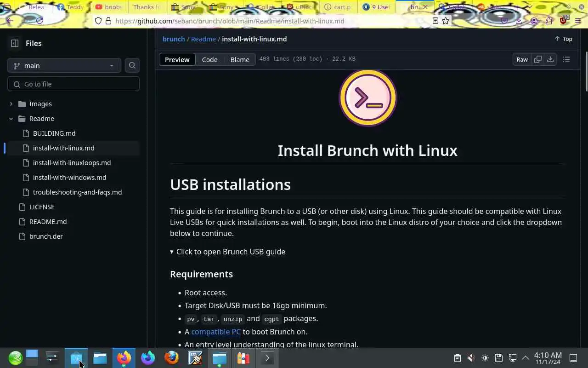
Task: Open uBlock Origin toolbar icon with badge
Action: pos(564,20)
